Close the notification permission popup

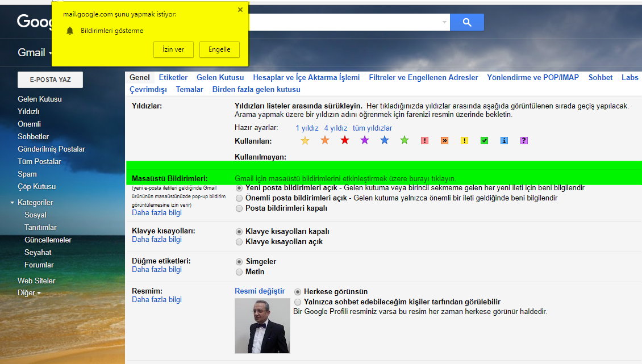[240, 10]
